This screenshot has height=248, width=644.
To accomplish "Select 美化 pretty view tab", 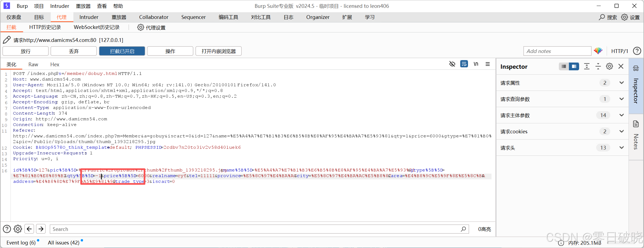I will click(11, 64).
